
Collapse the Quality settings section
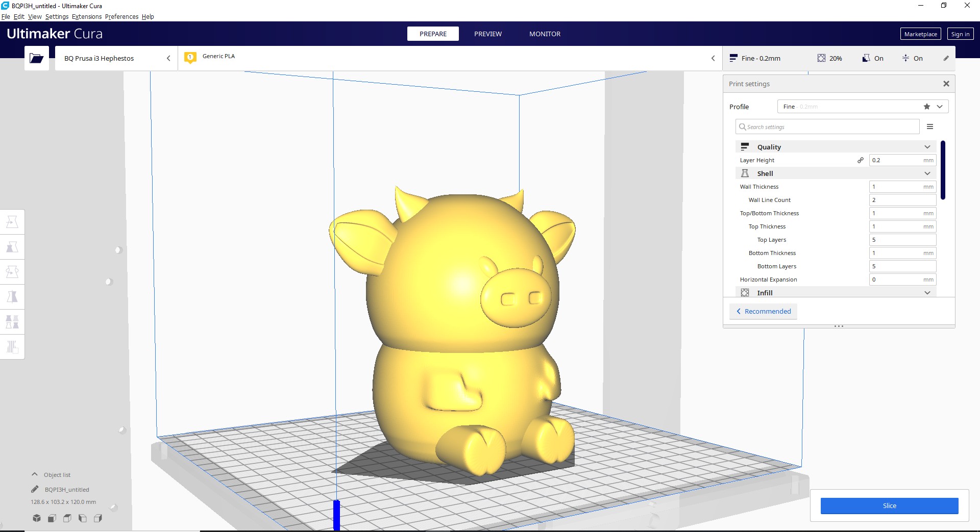[927, 147]
